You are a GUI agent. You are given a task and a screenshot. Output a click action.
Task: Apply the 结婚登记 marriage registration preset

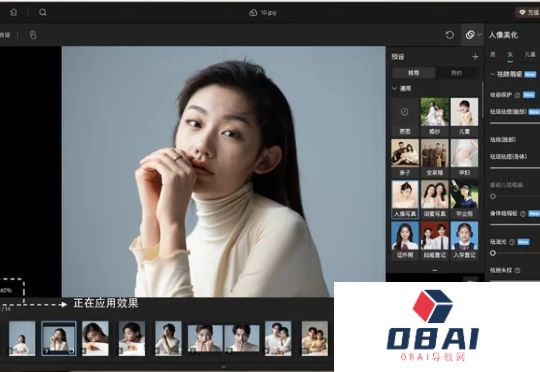[x=435, y=240]
